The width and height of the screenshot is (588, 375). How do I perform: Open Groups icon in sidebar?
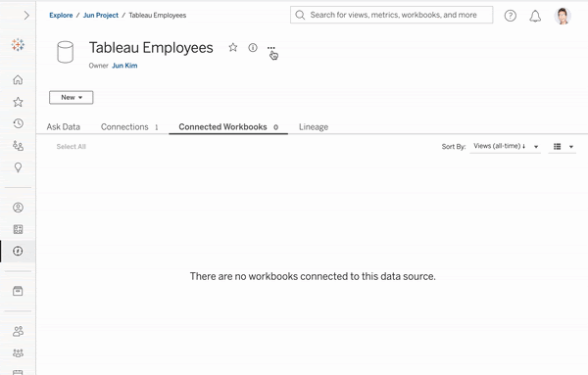coord(18,352)
